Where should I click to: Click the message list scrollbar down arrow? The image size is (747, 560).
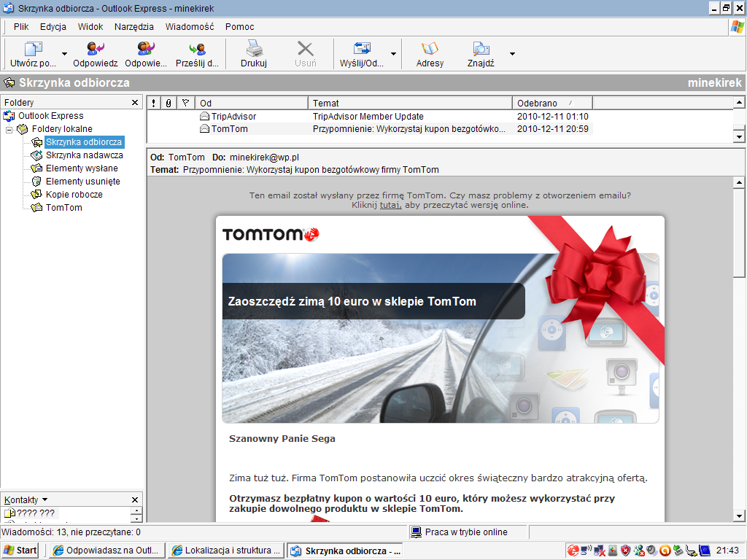pyautogui.click(x=739, y=136)
